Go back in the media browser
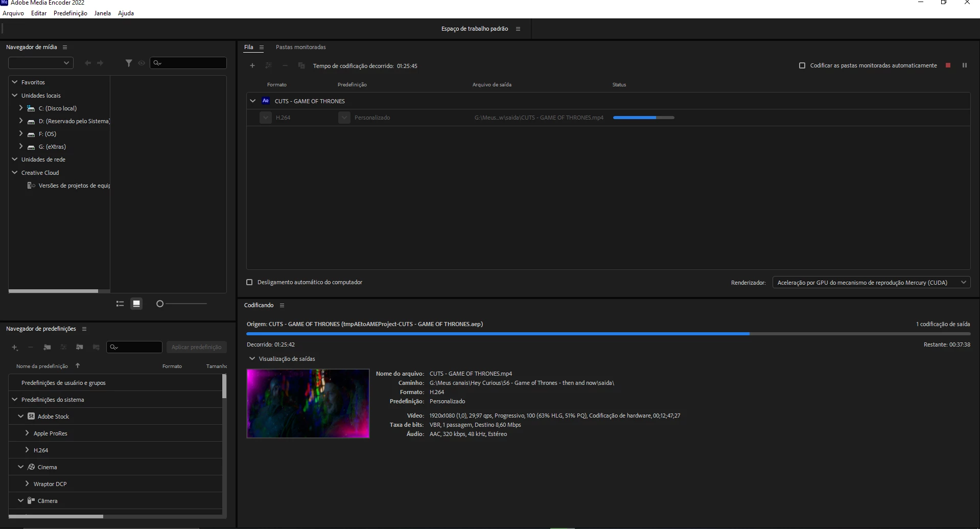 click(88, 63)
